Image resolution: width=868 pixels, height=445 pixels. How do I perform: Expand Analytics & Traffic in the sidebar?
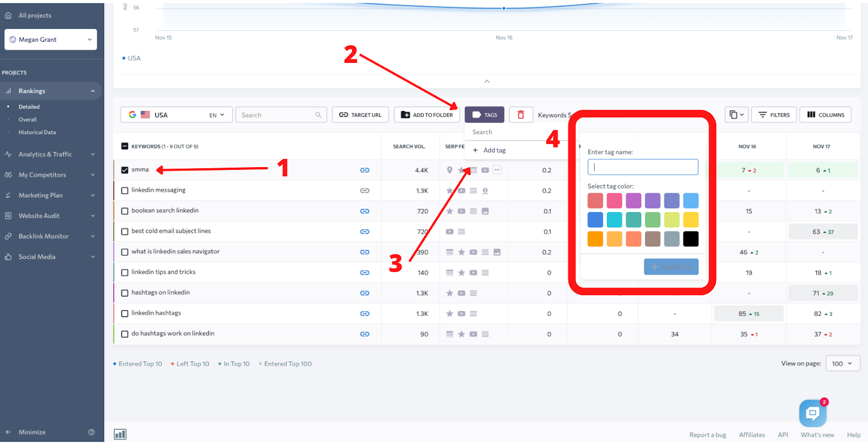tap(93, 155)
